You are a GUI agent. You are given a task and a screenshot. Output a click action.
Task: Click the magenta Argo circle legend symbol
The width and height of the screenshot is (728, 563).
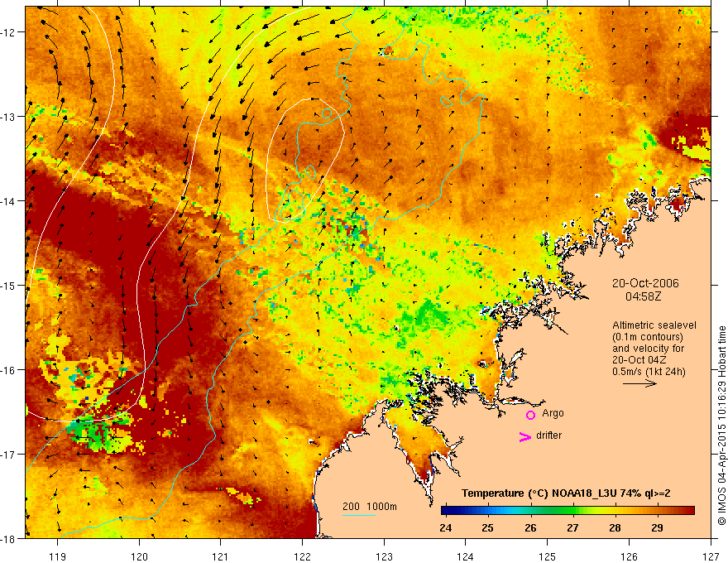coord(530,415)
